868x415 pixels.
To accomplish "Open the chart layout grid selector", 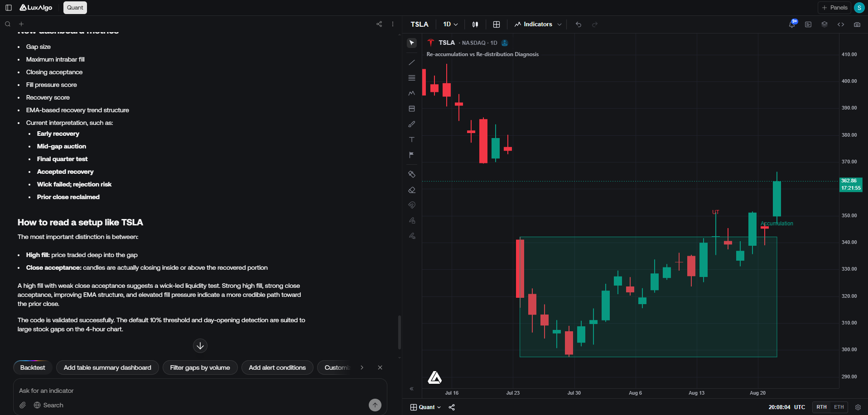I will click(497, 24).
